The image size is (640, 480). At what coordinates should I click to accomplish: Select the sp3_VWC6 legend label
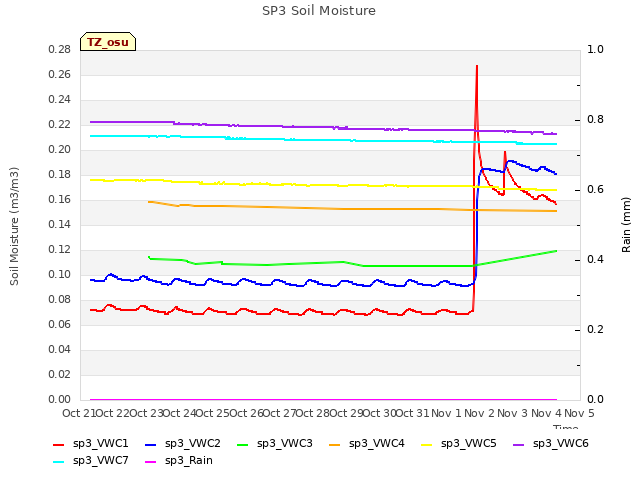560,444
